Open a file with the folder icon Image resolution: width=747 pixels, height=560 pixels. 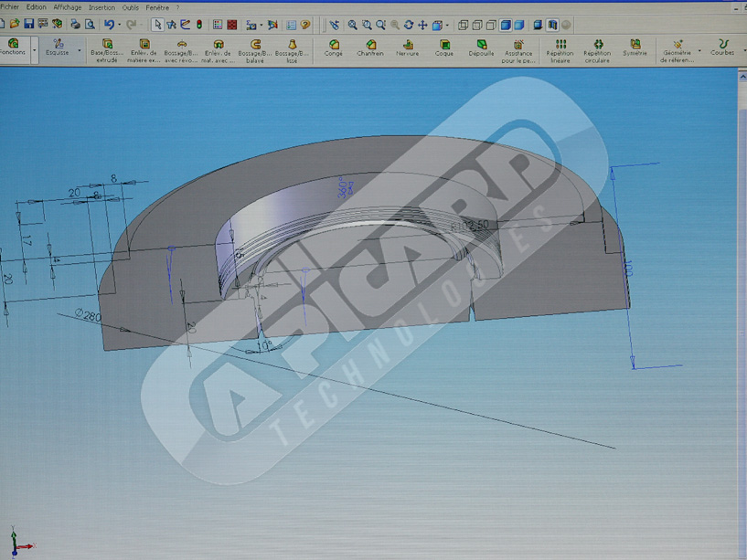(15, 24)
